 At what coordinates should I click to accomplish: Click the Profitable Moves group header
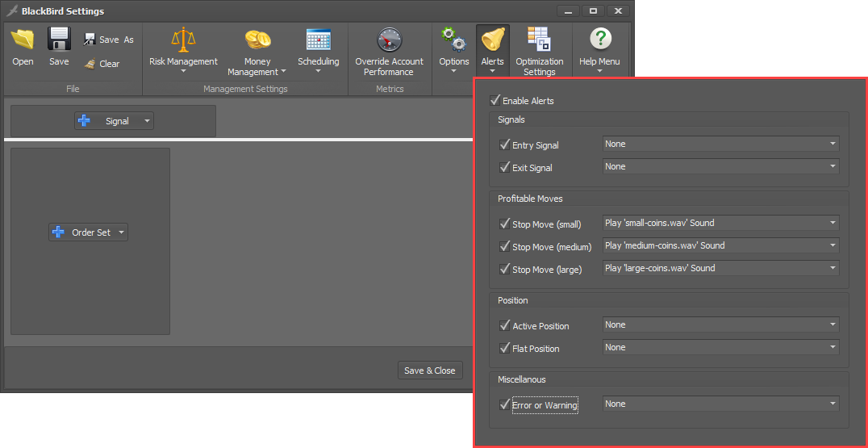530,199
